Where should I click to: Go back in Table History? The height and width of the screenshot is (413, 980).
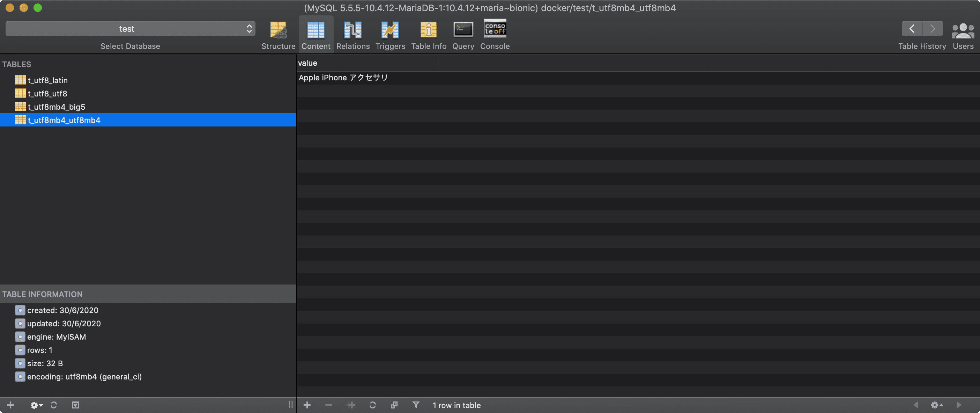[x=912, y=29]
